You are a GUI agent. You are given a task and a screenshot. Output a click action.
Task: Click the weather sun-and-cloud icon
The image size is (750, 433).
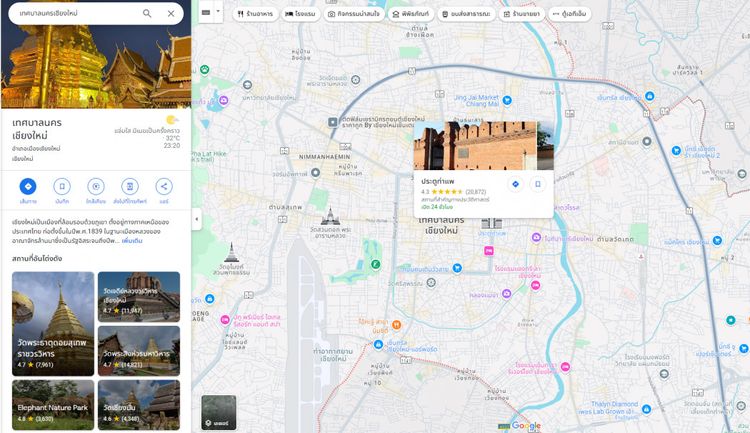pos(172,120)
